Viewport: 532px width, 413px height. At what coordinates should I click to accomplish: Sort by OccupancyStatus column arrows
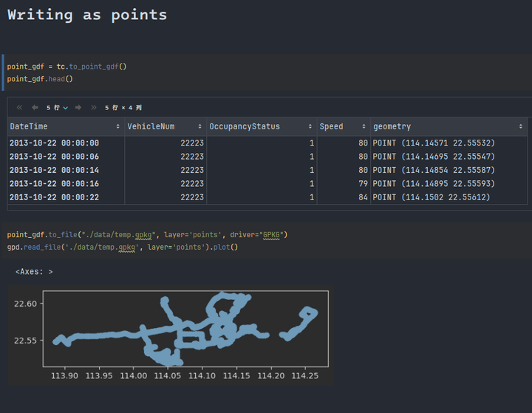pyautogui.click(x=310, y=127)
